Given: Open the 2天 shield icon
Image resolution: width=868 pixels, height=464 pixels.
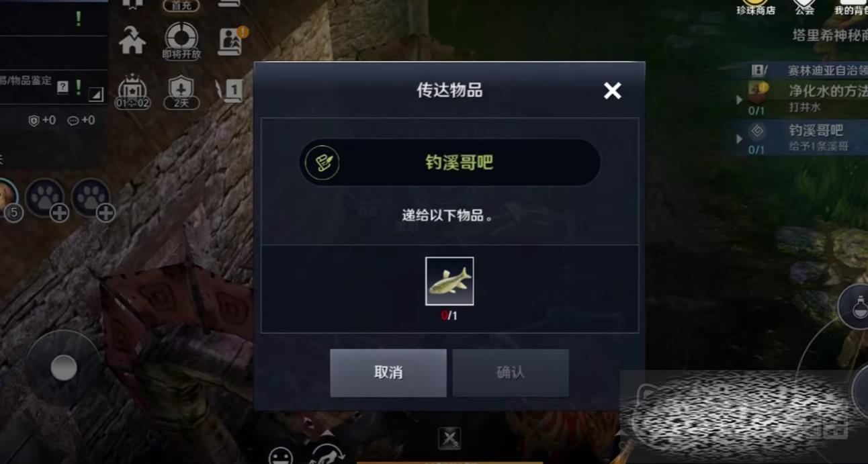Looking at the screenshot, I should coord(181,92).
